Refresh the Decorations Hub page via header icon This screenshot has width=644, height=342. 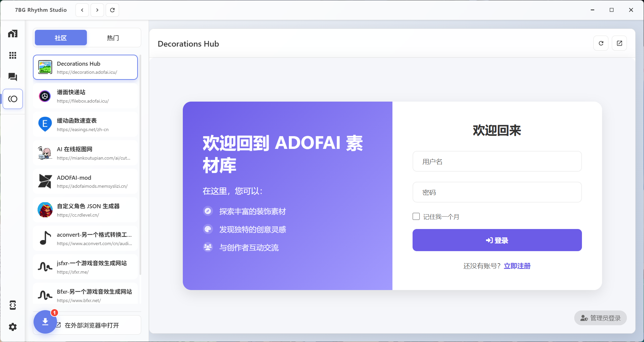coord(601,43)
